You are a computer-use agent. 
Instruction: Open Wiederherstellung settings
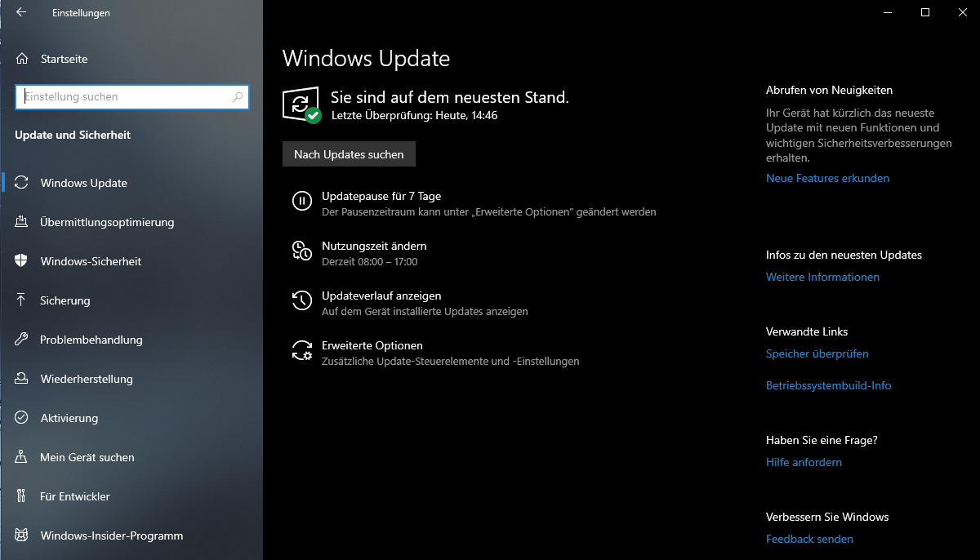coord(131,379)
